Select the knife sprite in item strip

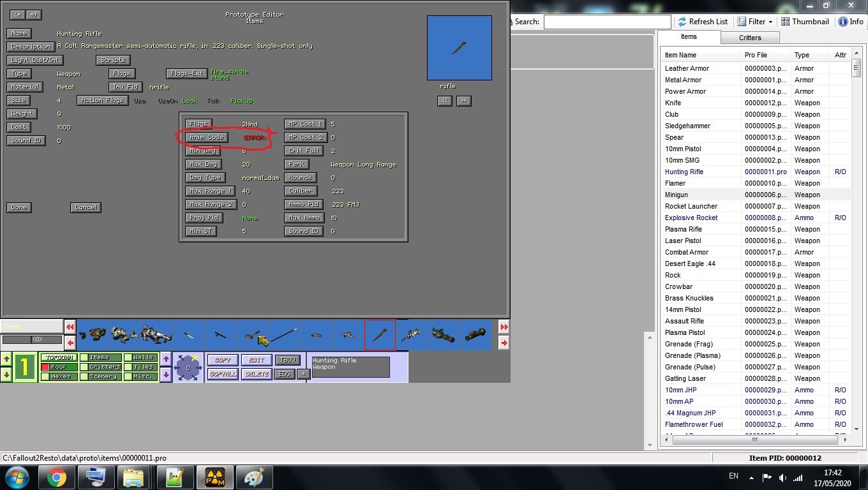click(x=189, y=335)
